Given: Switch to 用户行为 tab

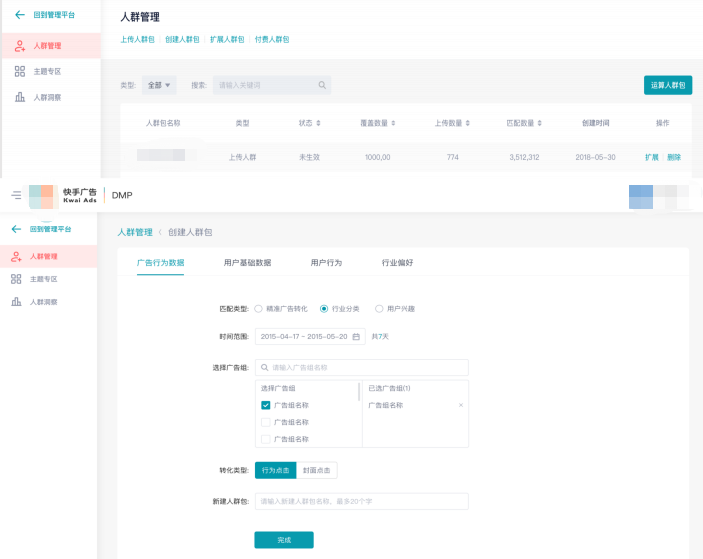Looking at the screenshot, I should click(x=326, y=263).
